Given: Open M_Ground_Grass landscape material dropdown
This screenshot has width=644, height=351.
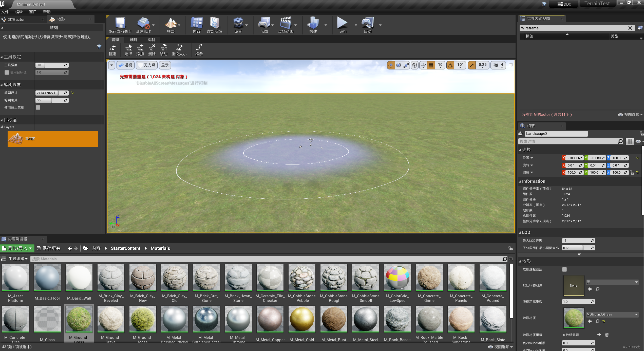Looking at the screenshot, I should coord(612,315).
